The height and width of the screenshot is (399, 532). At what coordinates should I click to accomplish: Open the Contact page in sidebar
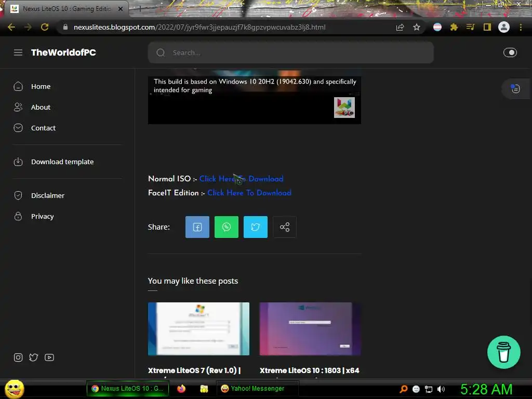coord(43,128)
